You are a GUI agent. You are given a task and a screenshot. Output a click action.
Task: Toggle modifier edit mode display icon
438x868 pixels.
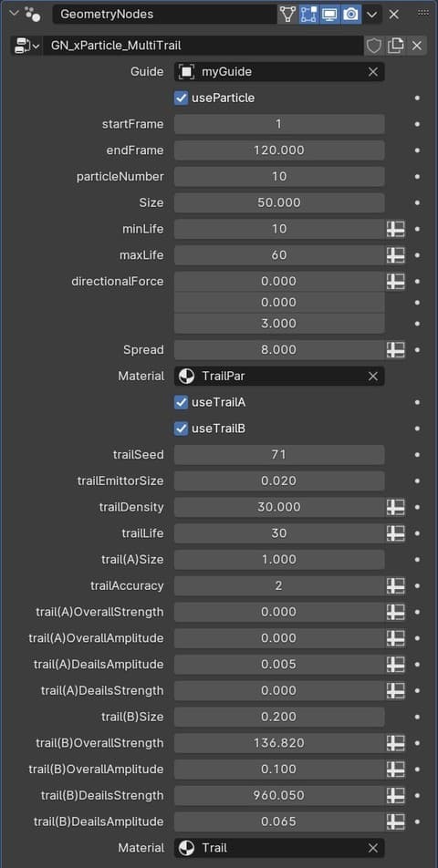coord(309,15)
